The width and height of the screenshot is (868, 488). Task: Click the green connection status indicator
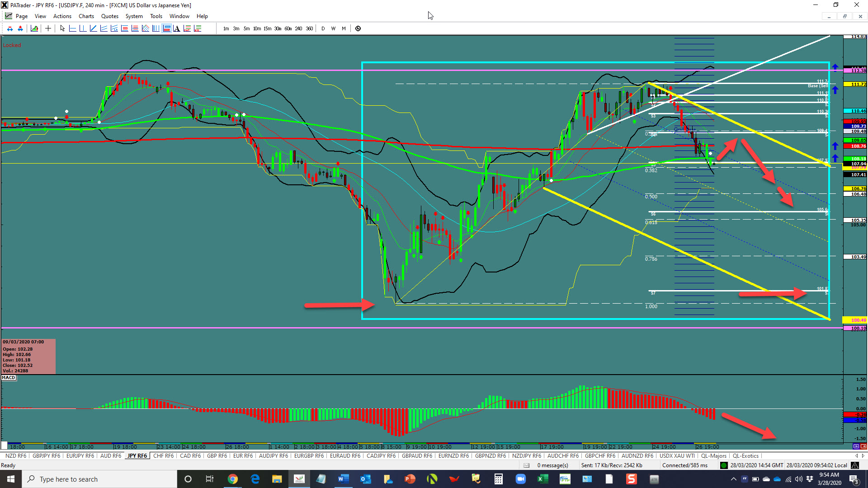[x=724, y=465]
